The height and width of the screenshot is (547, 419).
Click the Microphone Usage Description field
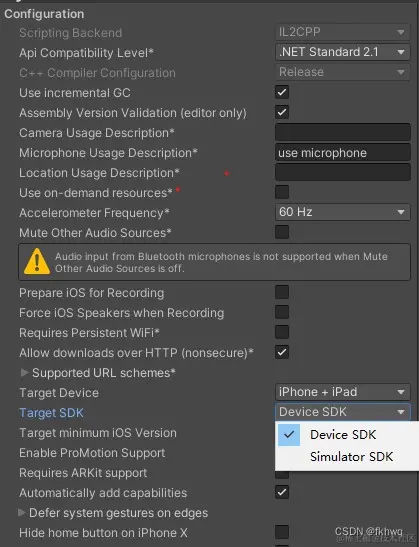pyautogui.click(x=343, y=152)
